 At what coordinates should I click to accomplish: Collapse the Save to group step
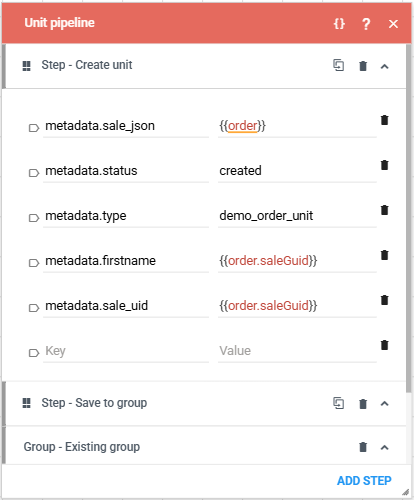coord(385,404)
